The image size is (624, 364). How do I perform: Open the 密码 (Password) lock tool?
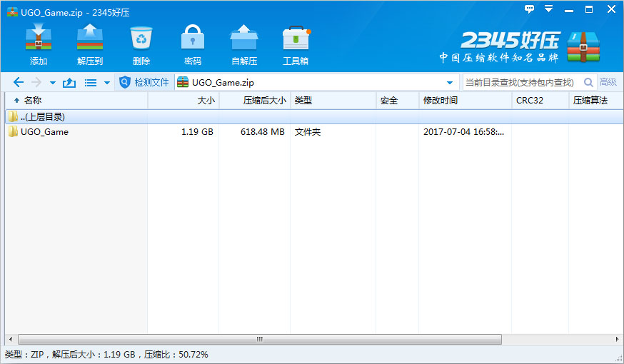pyautogui.click(x=193, y=44)
